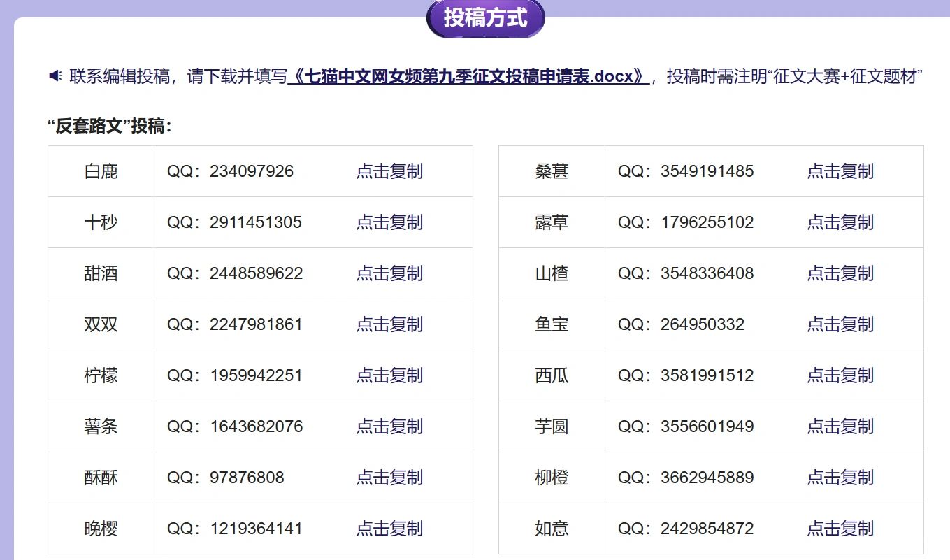Click the “反套路文”投稿 section heading
Image resolution: width=950 pixels, height=560 pixels.
(x=110, y=127)
